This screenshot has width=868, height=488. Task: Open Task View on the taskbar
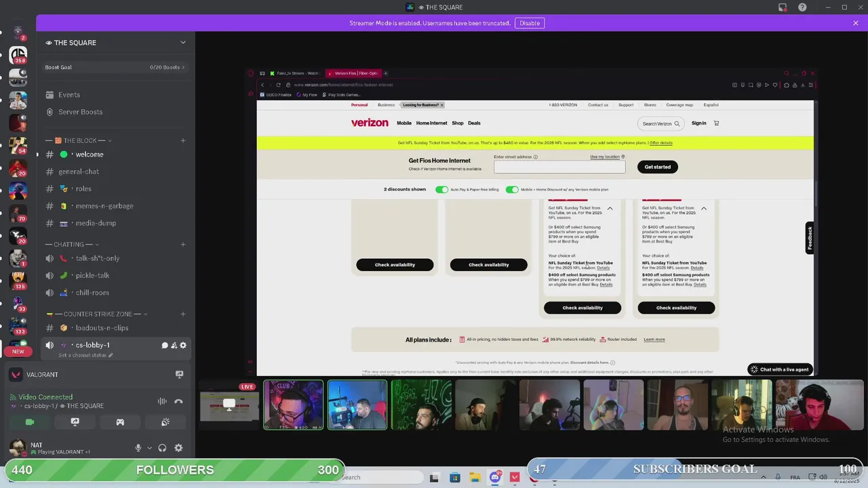pos(434,477)
